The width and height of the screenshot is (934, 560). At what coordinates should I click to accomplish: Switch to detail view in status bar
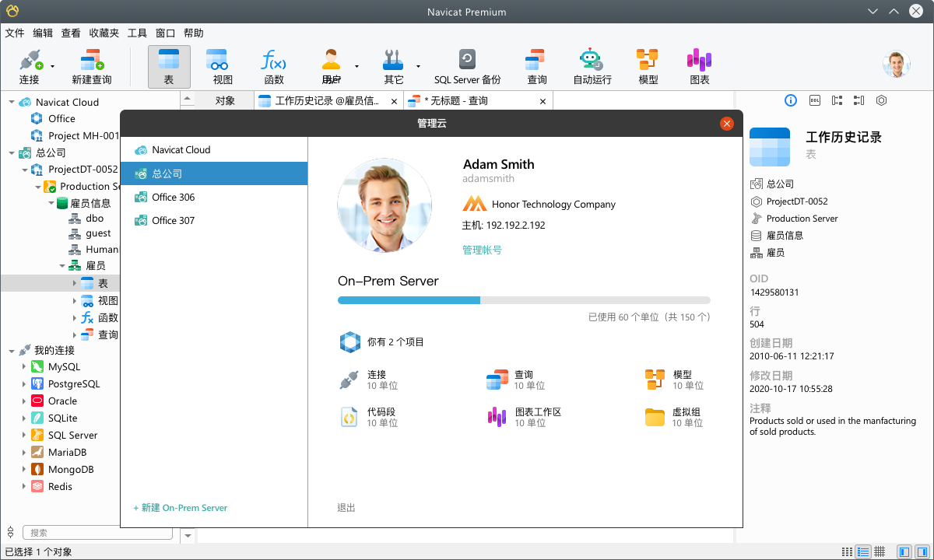pos(863,551)
